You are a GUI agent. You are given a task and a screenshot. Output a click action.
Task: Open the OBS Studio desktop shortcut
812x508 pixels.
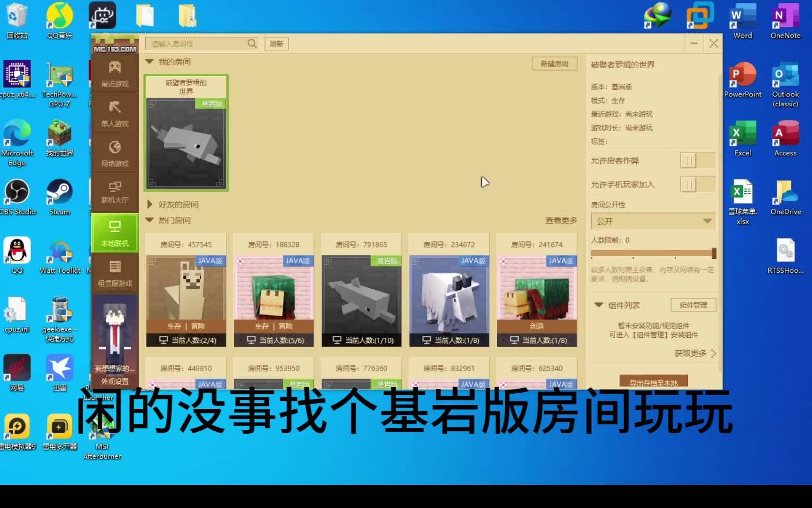17,198
